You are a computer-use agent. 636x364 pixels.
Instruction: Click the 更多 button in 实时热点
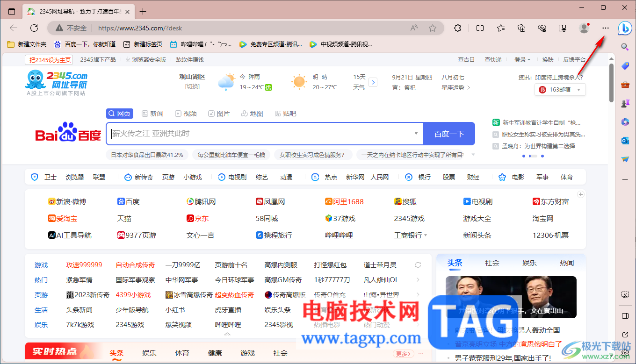point(404,354)
